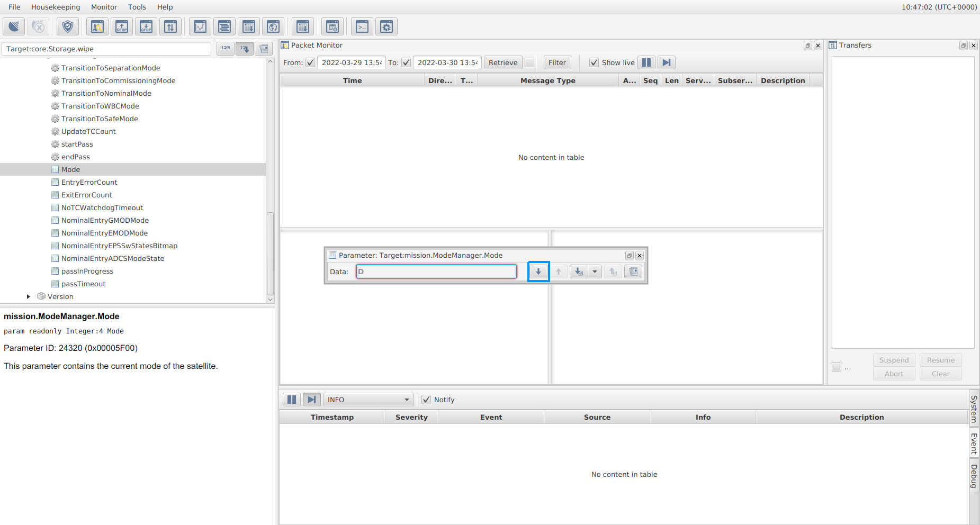980x525 pixels.
Task: Toggle the Notify checkbox
Action: (x=426, y=400)
